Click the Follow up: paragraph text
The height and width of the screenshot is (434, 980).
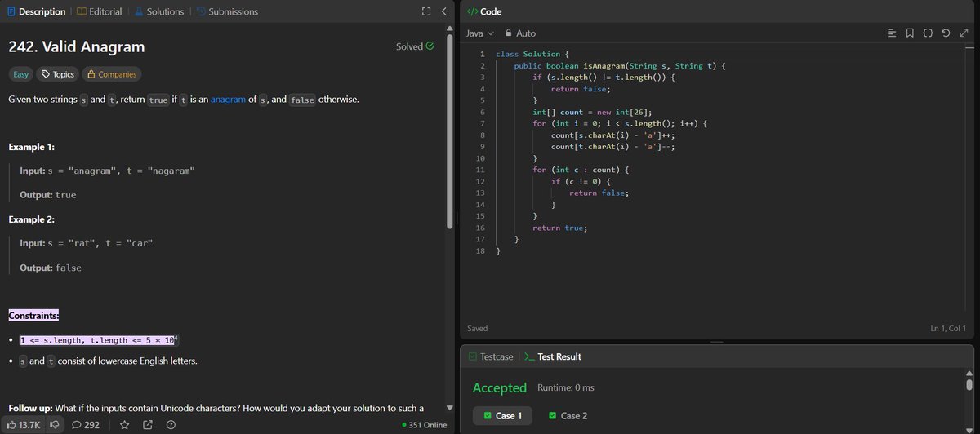[216, 407]
